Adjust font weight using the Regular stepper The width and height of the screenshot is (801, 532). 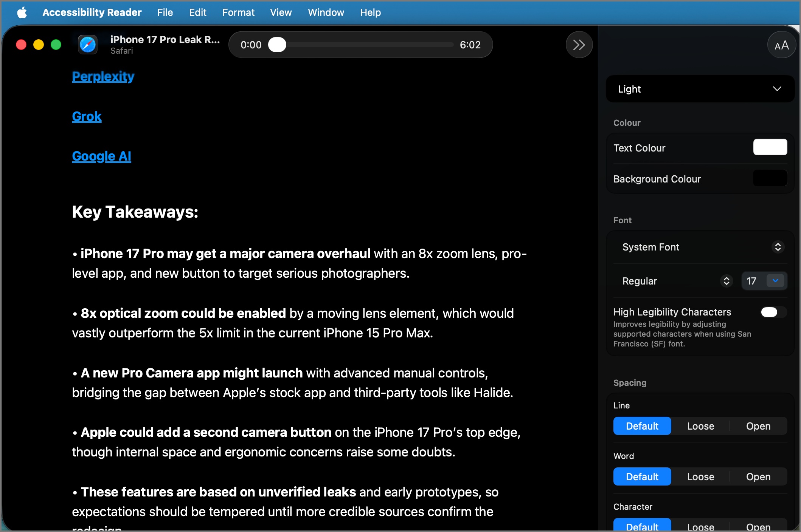726,281
